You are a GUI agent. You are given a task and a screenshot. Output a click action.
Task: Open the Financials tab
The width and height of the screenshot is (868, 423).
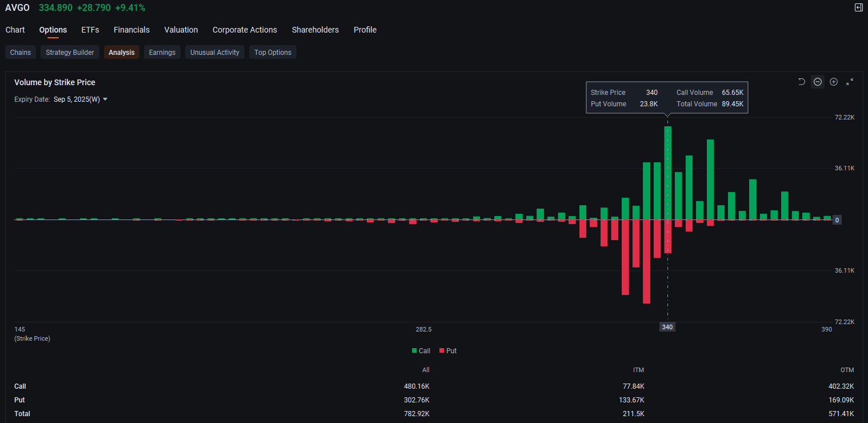pyautogui.click(x=131, y=30)
